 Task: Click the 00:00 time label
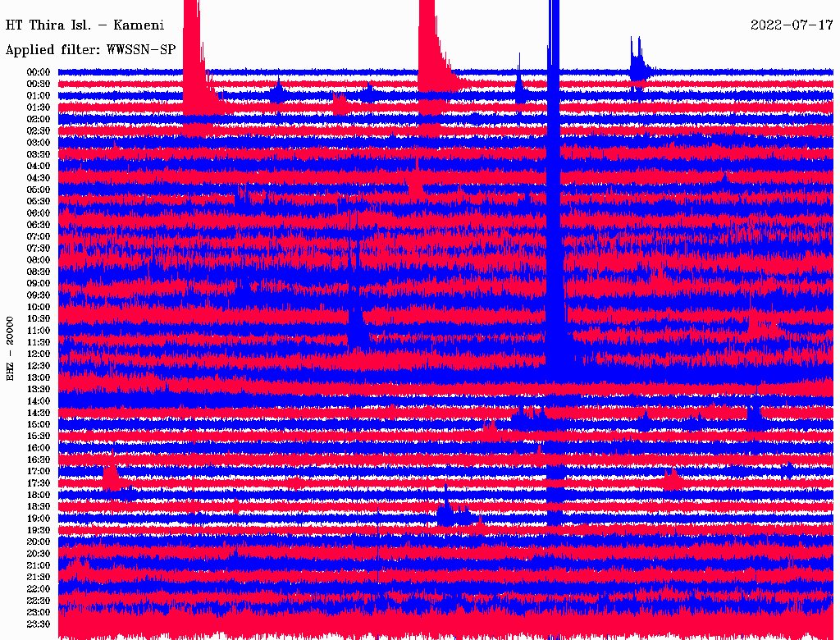point(39,72)
